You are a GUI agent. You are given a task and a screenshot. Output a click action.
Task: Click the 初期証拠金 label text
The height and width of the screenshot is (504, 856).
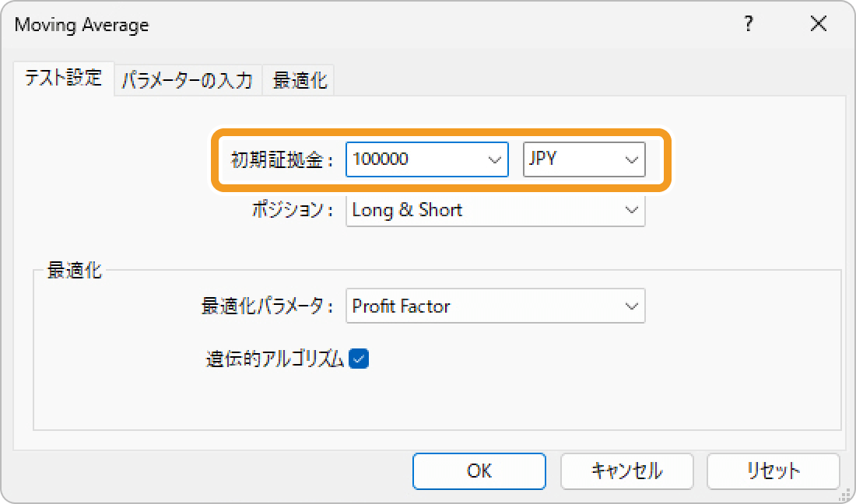click(x=282, y=159)
